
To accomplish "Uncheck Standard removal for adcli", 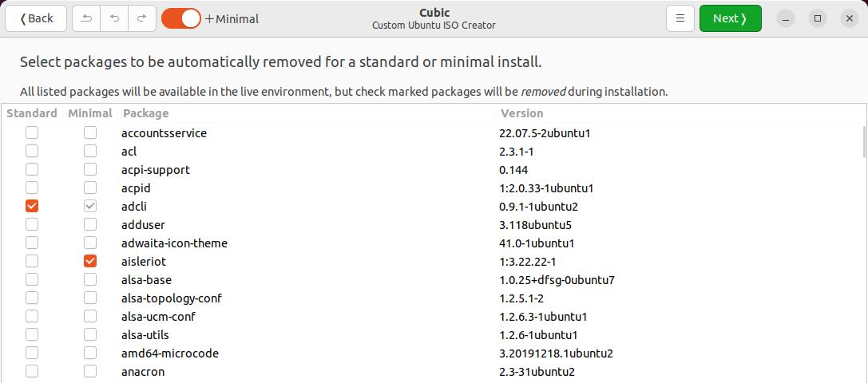I will point(32,206).
